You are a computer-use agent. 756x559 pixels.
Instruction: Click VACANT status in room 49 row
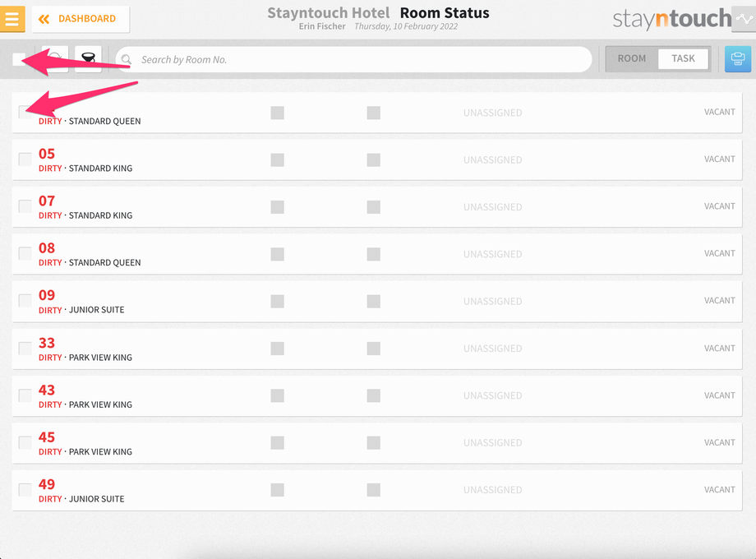click(719, 490)
